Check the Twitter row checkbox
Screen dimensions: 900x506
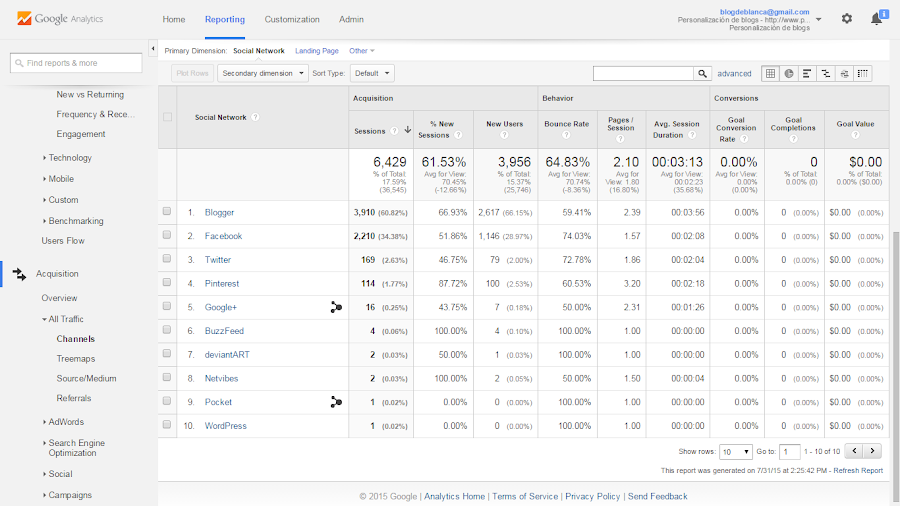[x=167, y=259]
